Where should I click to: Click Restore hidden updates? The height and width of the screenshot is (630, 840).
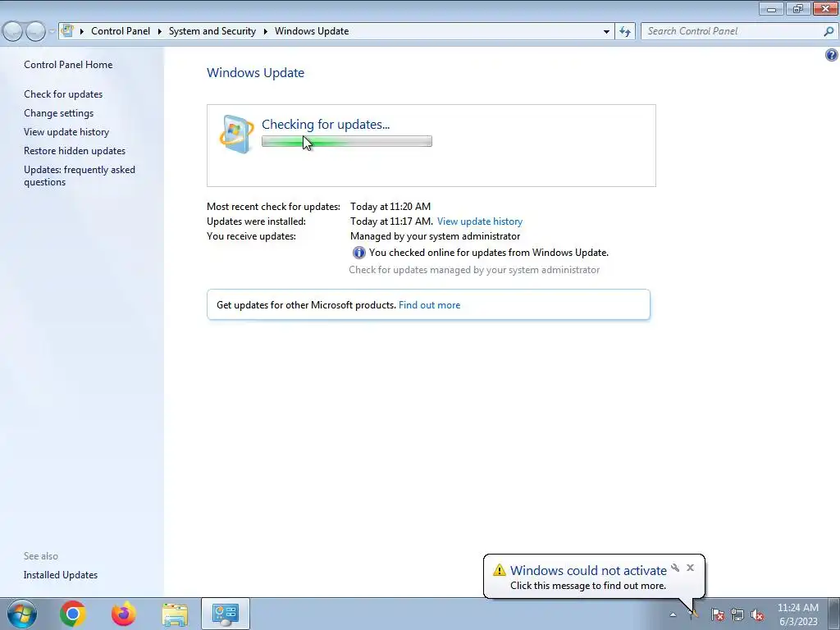point(75,151)
